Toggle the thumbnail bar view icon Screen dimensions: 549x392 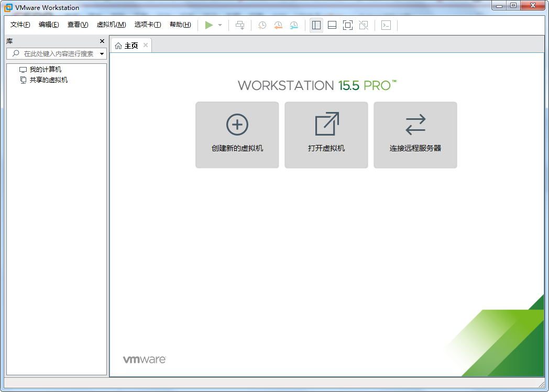click(332, 25)
